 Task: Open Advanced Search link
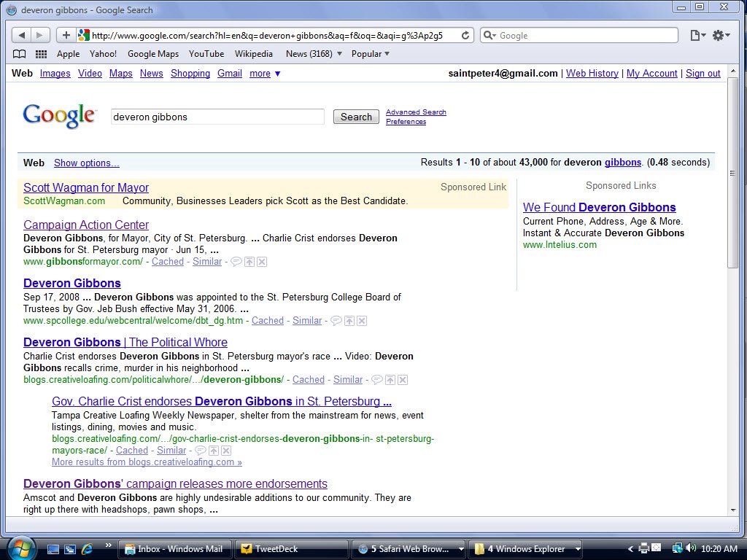(x=416, y=112)
